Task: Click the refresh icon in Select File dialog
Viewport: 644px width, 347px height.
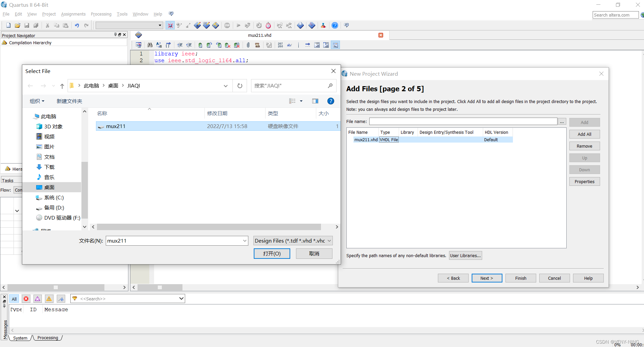Action: point(240,86)
